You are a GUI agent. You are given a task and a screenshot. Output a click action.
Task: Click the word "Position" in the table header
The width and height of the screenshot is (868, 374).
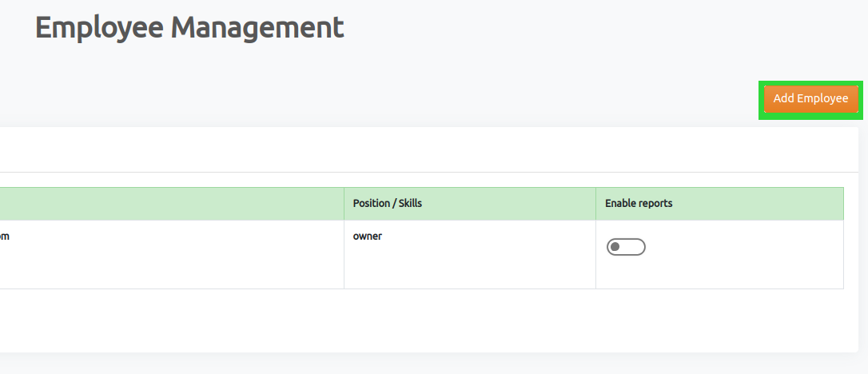(x=372, y=204)
